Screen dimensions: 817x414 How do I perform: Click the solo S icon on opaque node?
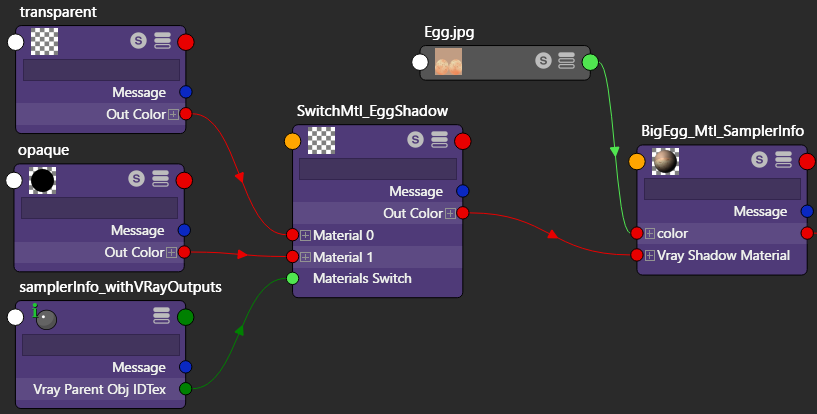(137, 179)
